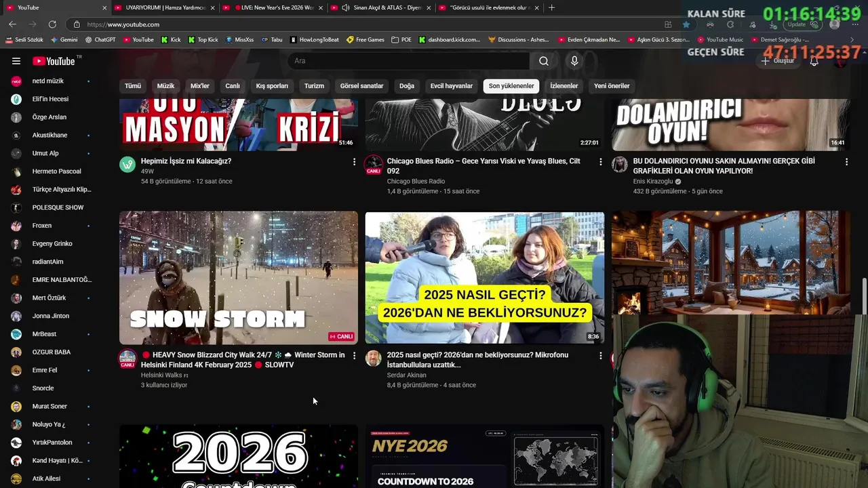Open more options for Hepimiz İşsiz mi Kalacağız
Image resolution: width=868 pixels, height=488 pixels.
354,162
